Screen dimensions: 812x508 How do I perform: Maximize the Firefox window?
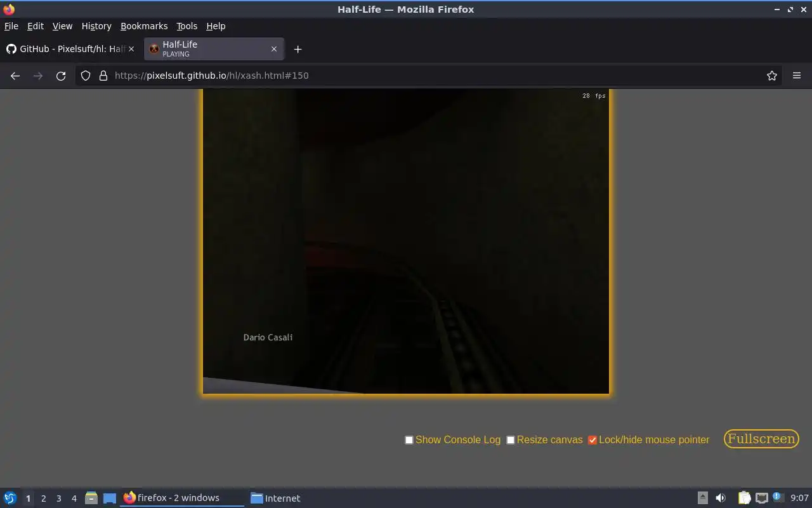coord(790,10)
